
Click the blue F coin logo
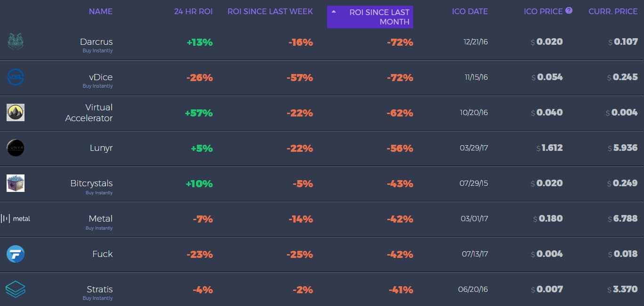click(x=16, y=254)
